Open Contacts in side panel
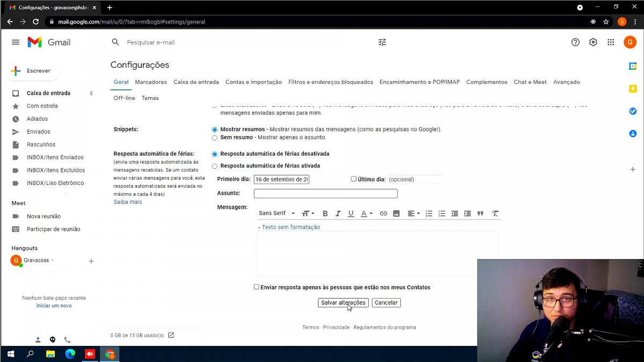Image resolution: width=644 pixels, height=362 pixels. coord(633,134)
